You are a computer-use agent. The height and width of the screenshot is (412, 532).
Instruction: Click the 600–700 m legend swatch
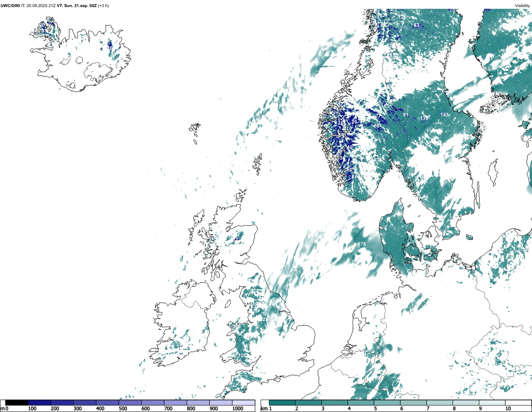click(x=153, y=403)
